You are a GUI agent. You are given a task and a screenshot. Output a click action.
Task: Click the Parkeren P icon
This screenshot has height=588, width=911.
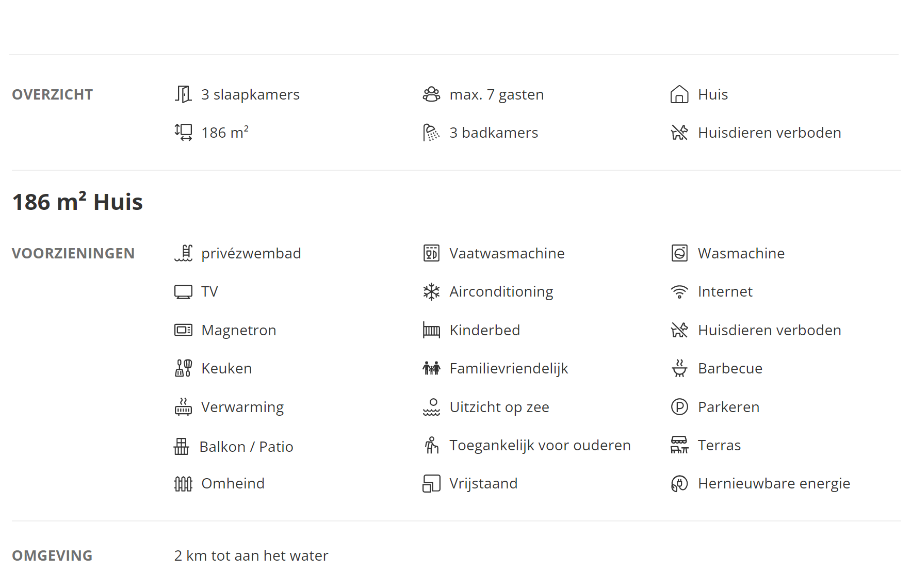[x=679, y=407]
